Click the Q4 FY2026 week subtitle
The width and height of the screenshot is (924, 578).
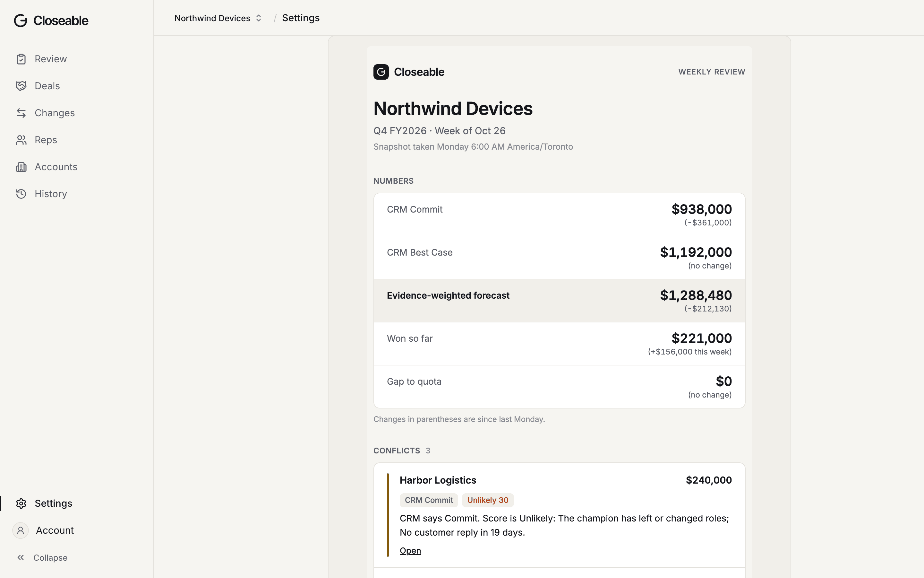pos(440,131)
